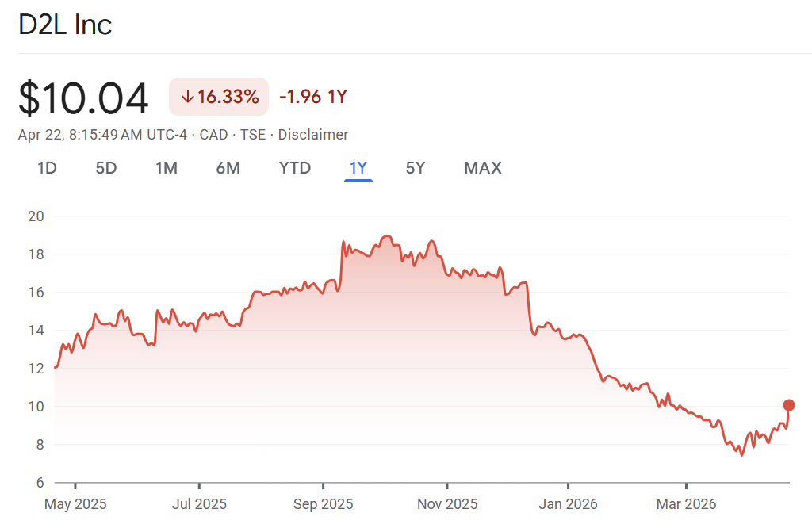Show the 6M chart range

coord(228,168)
